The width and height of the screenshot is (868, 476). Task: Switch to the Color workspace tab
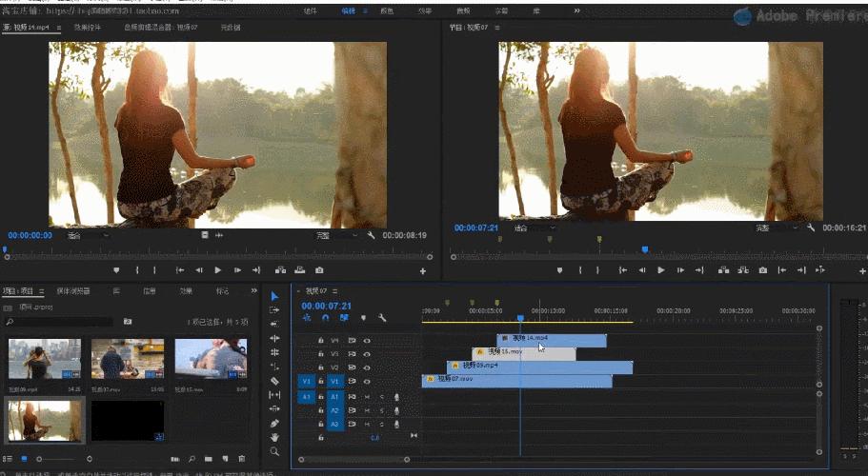tap(387, 11)
